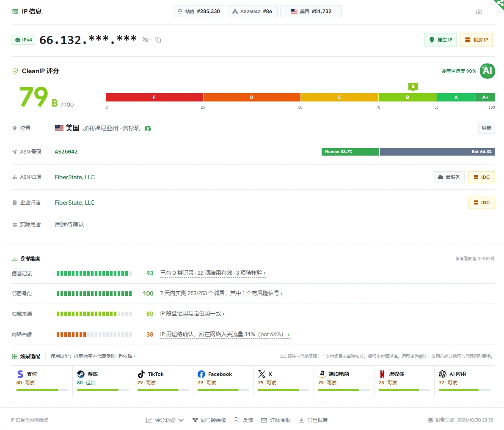The width and height of the screenshot is (504, 430).
Task: Open the AS26042 ASN link
Action: [x=66, y=151]
